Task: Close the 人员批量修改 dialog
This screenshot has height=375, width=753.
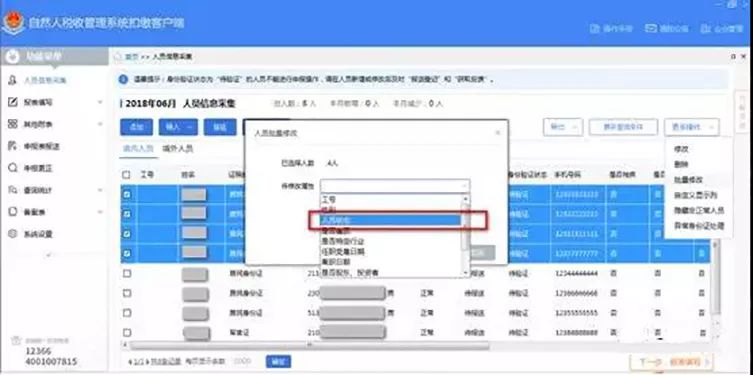Action: 498,133
